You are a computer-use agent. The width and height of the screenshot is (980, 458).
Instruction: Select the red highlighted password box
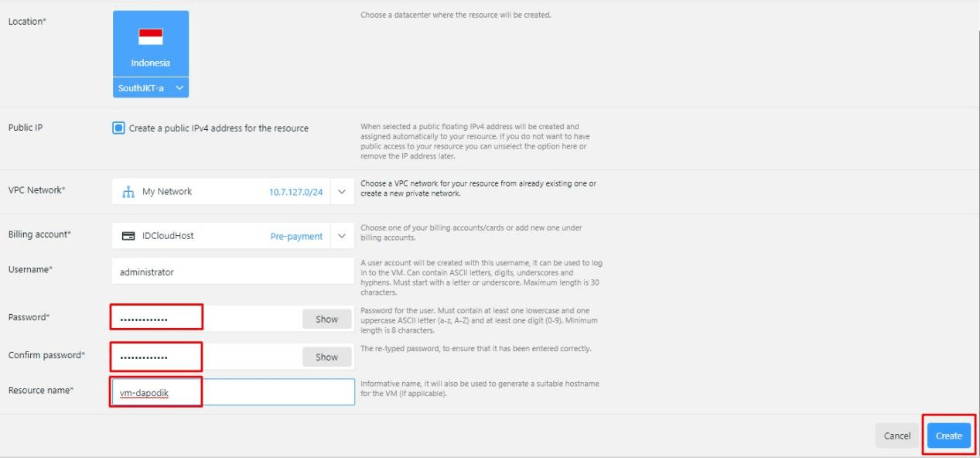tap(155, 318)
